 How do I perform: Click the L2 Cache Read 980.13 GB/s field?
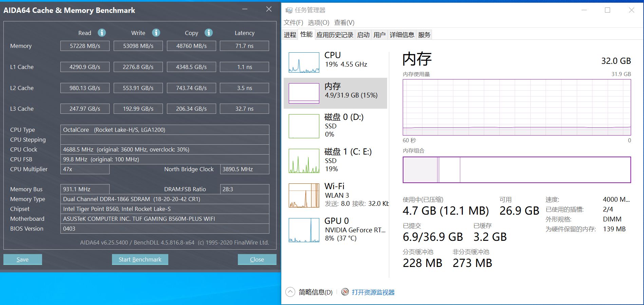85,88
